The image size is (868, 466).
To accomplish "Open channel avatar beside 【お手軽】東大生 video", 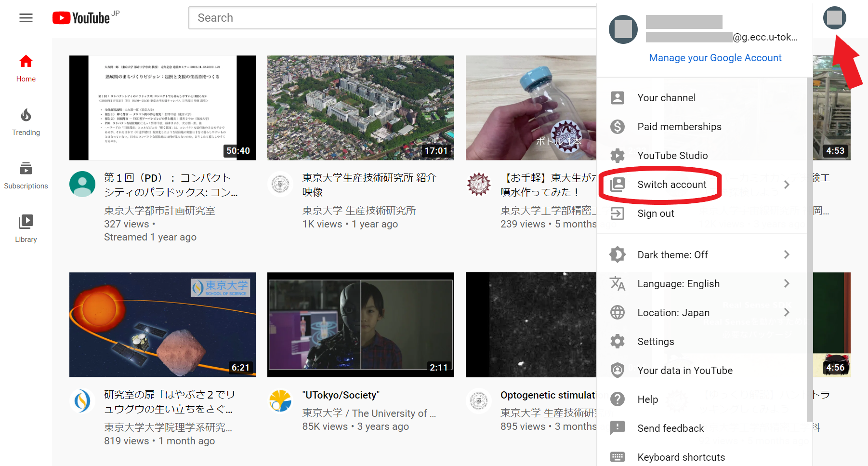I will (x=479, y=184).
